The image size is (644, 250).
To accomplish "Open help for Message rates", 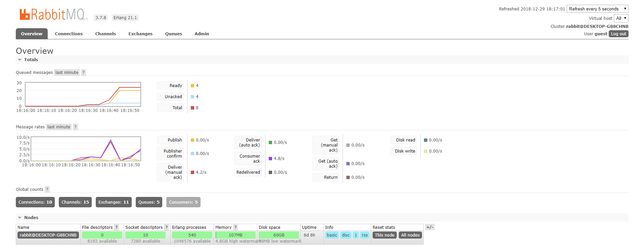I will pos(76,127).
